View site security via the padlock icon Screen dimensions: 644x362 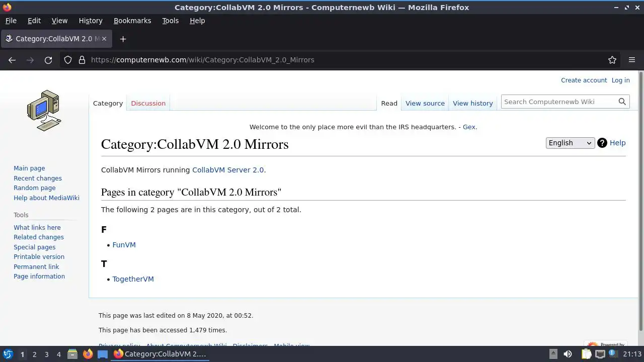click(82, 60)
